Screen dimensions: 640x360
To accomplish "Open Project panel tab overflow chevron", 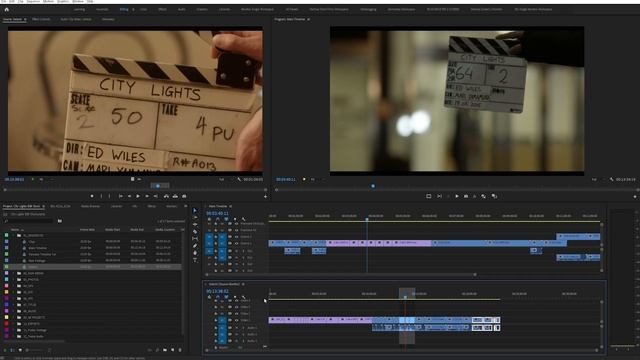I will coord(186,206).
